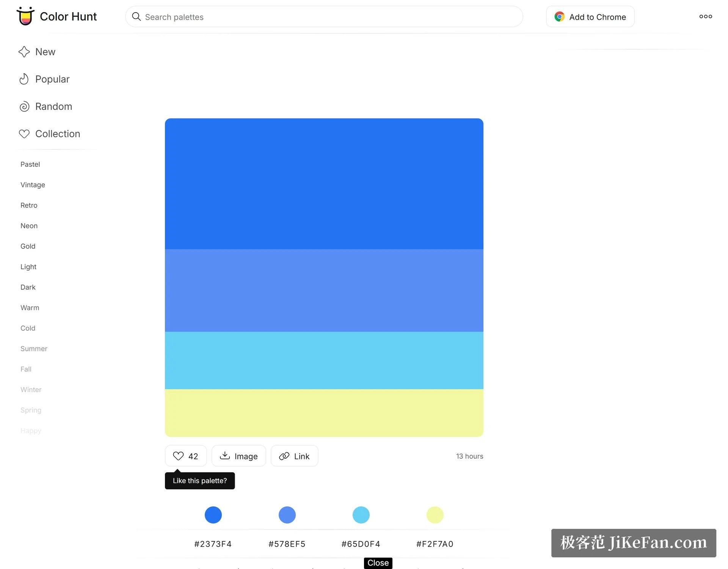Click the Chrome logo icon
Image resolution: width=728 pixels, height=569 pixels.
pos(559,17)
